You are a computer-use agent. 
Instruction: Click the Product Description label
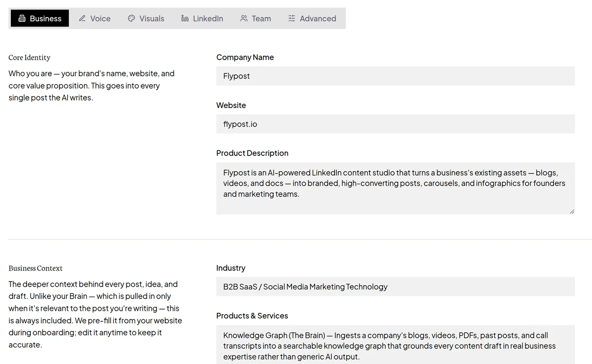click(252, 153)
